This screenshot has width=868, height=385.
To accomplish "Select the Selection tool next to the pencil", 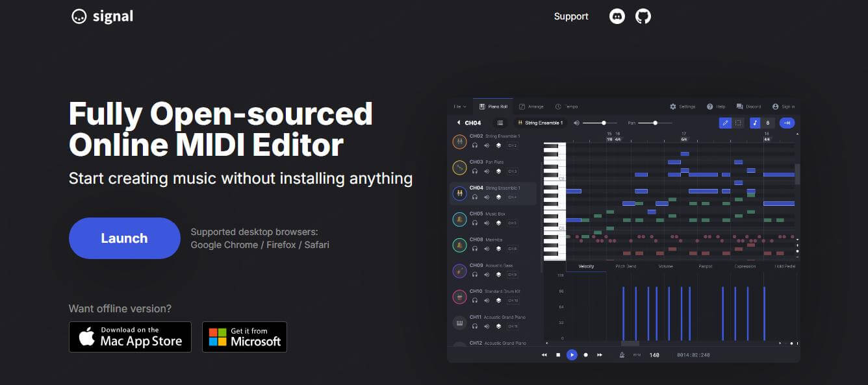I will (x=739, y=123).
